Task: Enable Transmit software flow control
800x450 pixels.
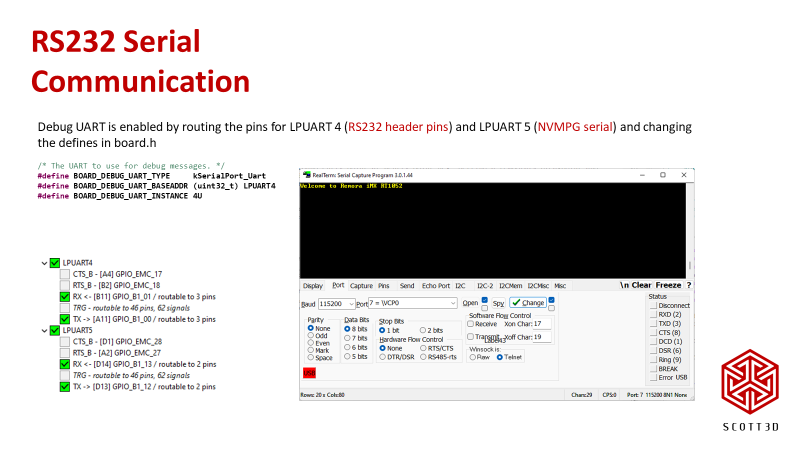Action: coord(470,337)
